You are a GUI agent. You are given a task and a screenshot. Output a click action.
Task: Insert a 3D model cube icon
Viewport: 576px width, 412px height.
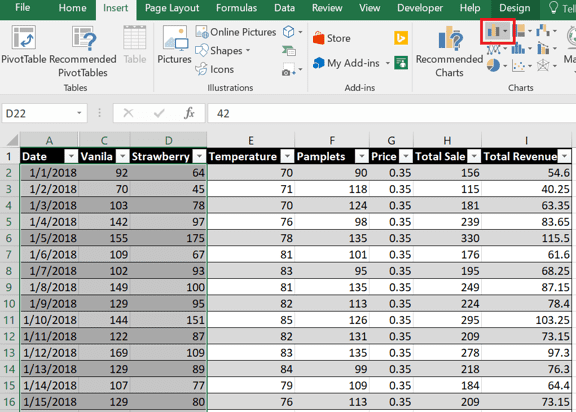coord(288,32)
